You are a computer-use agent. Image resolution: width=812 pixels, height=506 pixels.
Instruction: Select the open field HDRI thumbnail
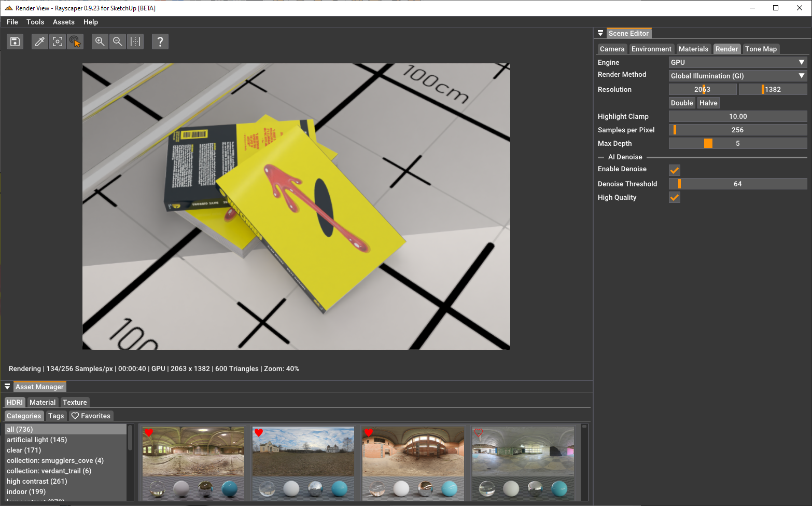point(303,463)
